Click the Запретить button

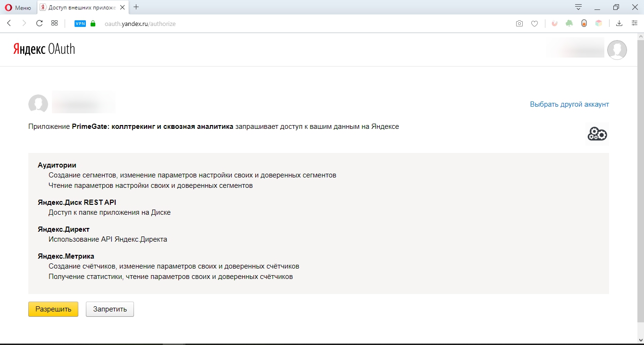[x=110, y=309]
